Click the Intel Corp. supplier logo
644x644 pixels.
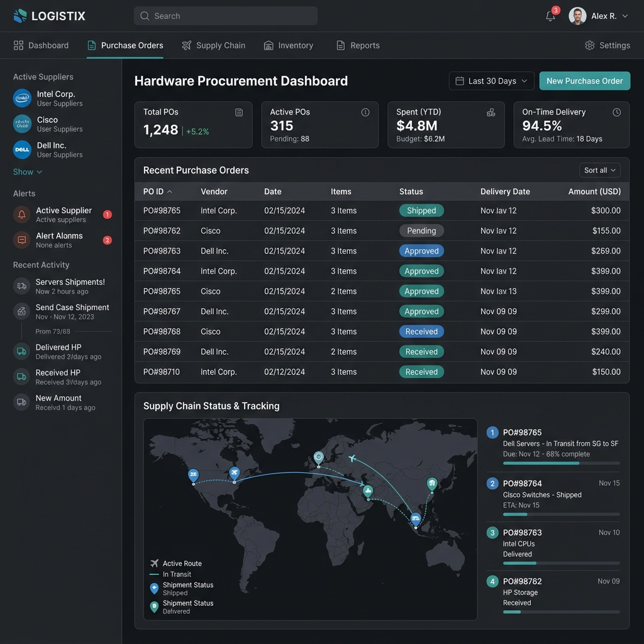tap(22, 98)
